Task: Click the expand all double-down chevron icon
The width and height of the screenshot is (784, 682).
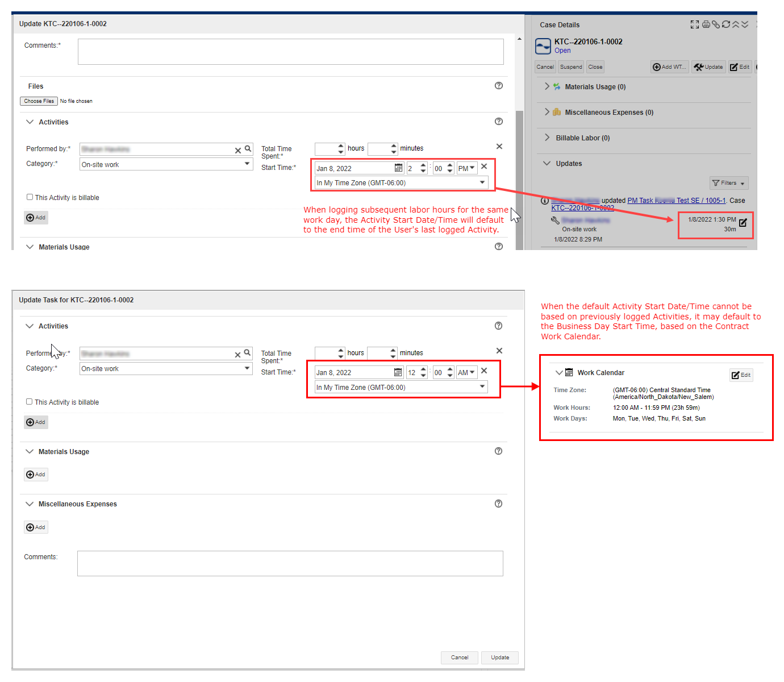Action: [745, 24]
